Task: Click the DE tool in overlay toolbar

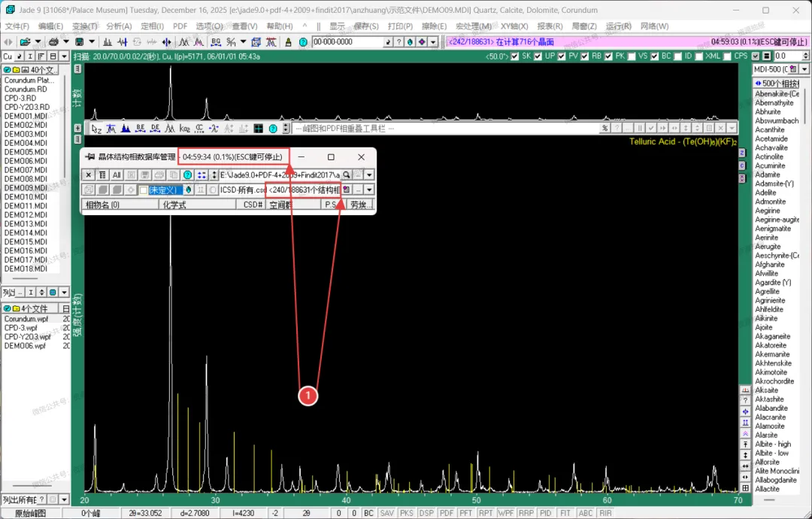Action: (x=155, y=129)
